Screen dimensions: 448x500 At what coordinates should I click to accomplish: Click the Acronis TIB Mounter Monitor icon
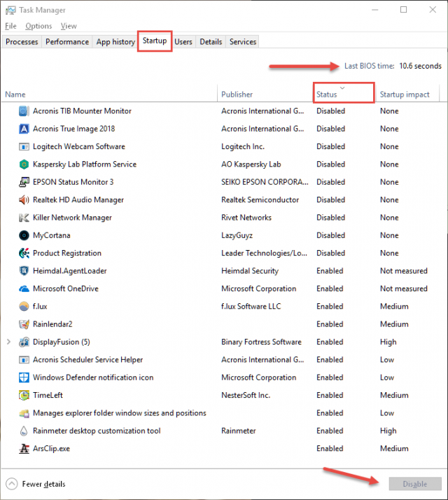[24, 111]
